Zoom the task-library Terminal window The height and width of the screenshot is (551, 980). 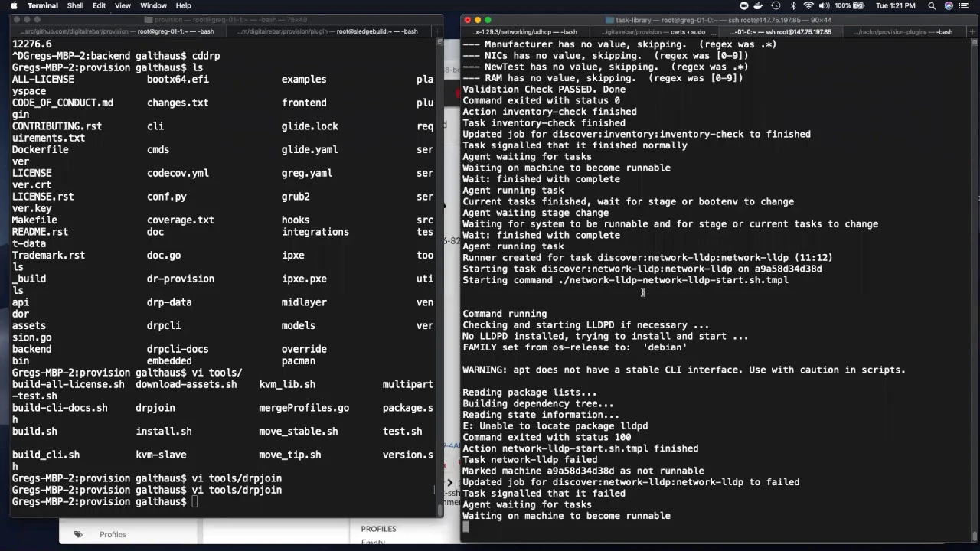(x=488, y=20)
